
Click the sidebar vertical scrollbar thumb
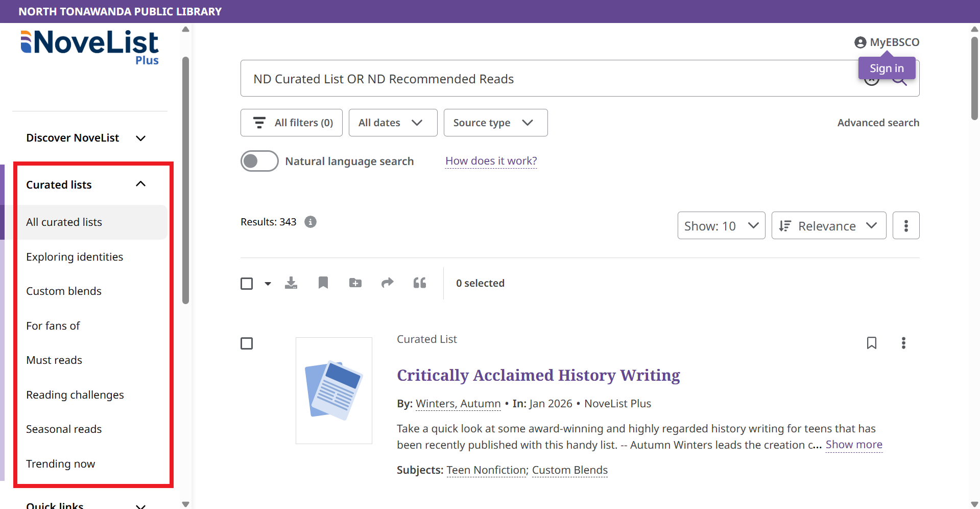point(185,180)
